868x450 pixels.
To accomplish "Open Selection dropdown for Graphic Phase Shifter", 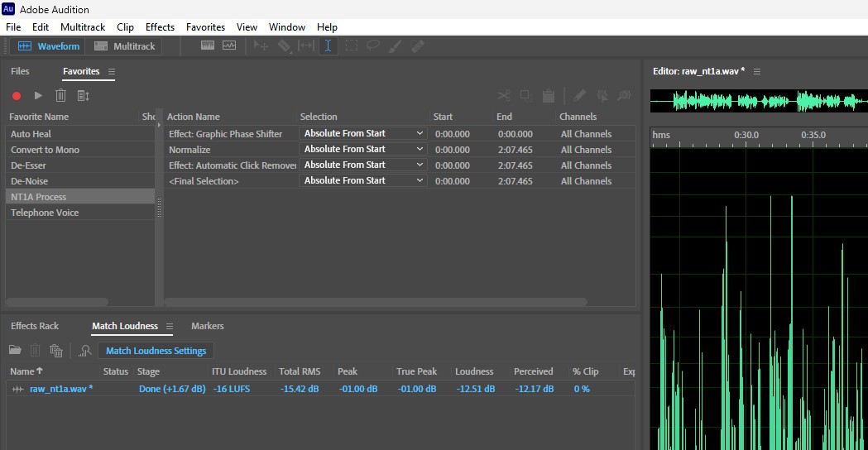I will pos(363,133).
